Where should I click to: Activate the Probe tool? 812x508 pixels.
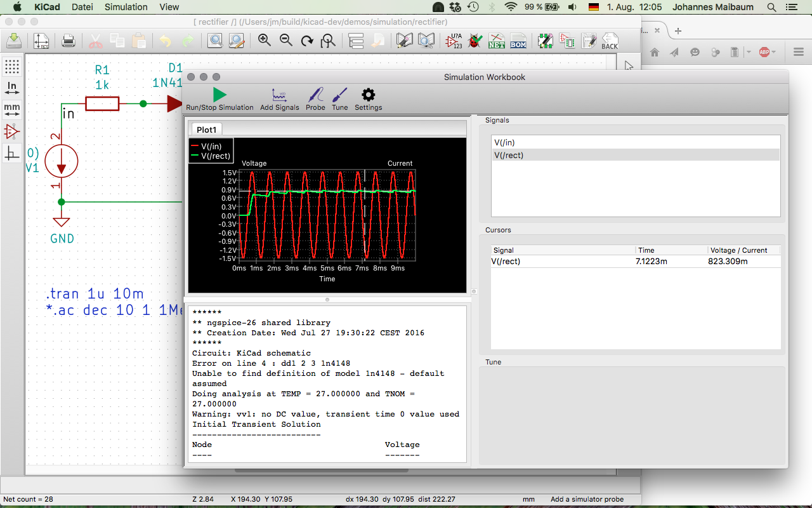(315, 95)
